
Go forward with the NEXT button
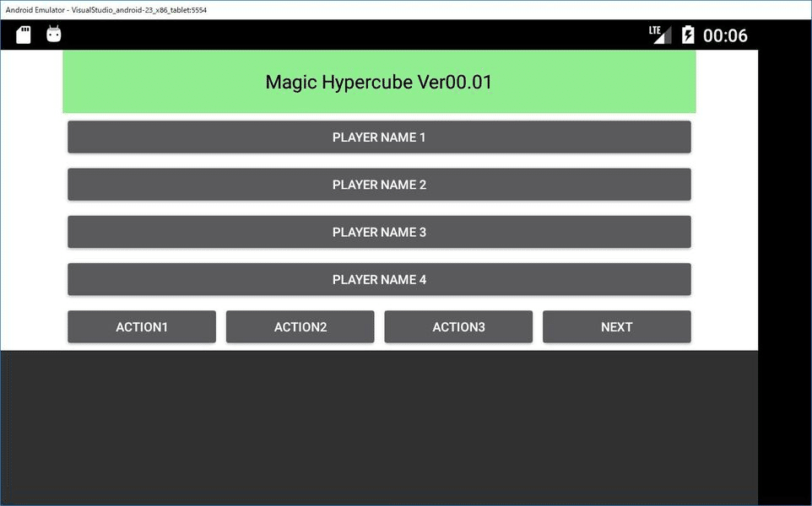pos(617,327)
